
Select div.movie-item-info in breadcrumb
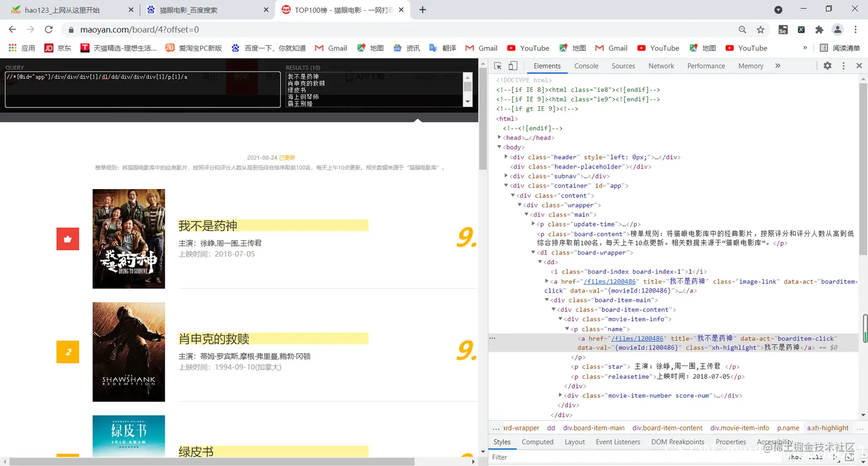pyautogui.click(x=739, y=428)
